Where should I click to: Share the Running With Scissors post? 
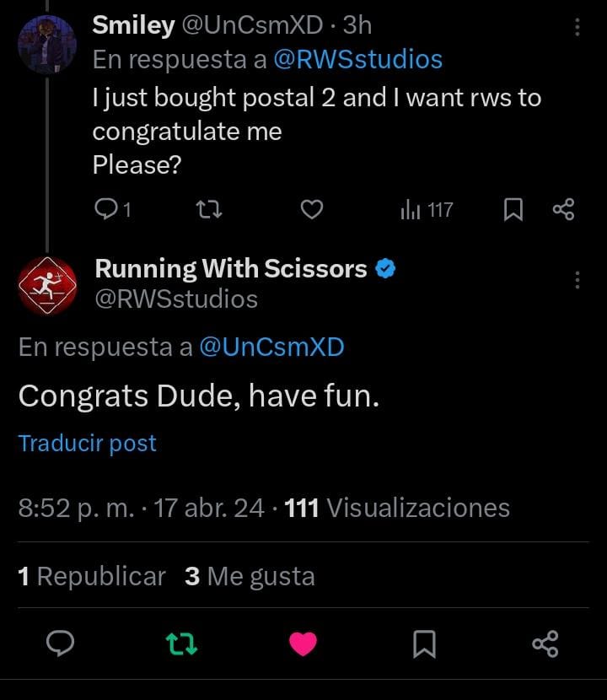[x=545, y=643]
